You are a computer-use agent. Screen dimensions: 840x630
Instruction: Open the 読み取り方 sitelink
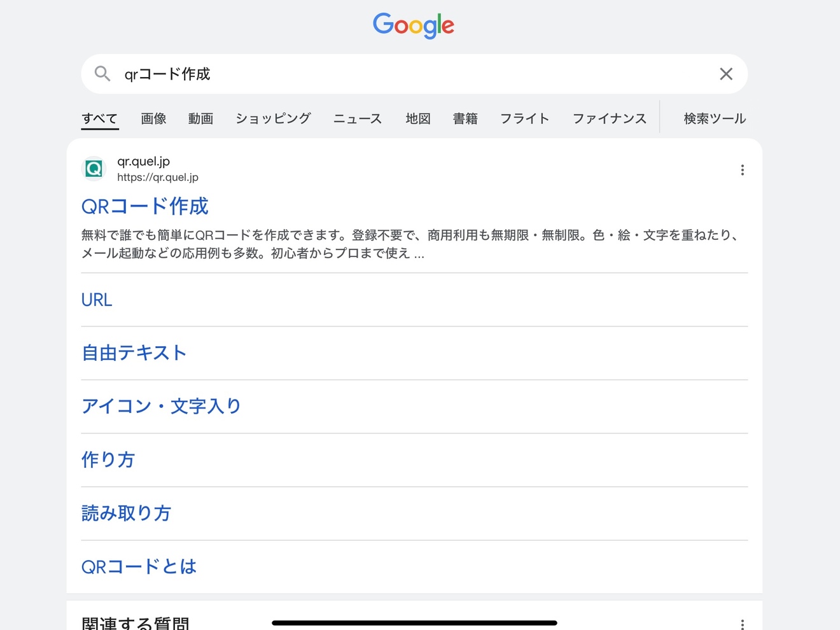(126, 514)
